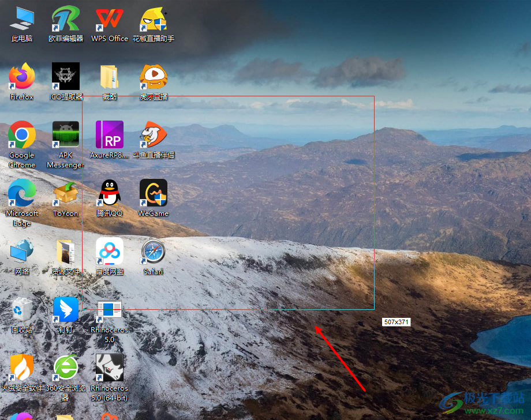Click the ToYcon box icon

(66, 193)
